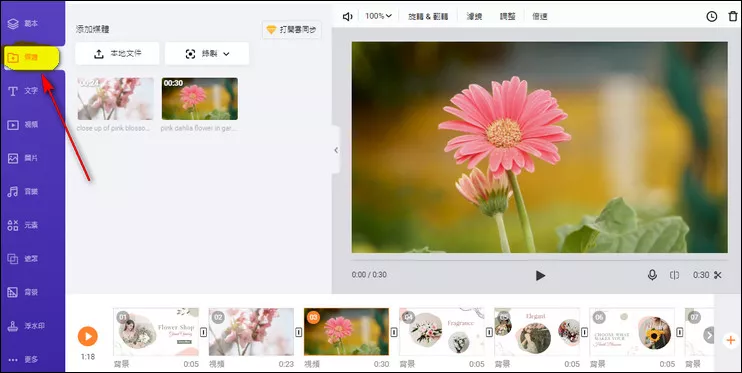
Task: Open the templates tab with the layers icon
Action: pos(23,23)
